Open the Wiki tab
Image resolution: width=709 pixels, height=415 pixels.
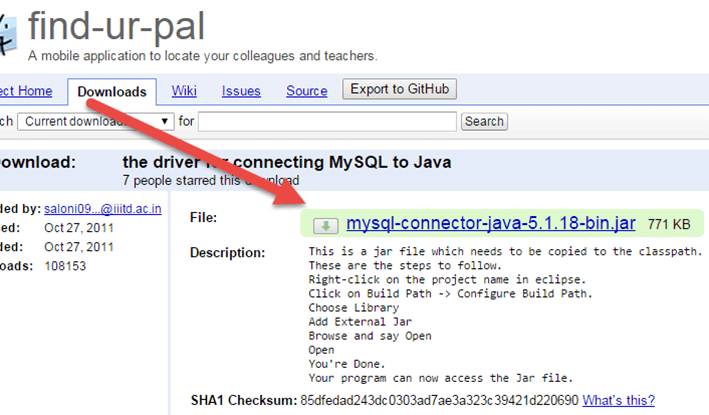pyautogui.click(x=184, y=91)
